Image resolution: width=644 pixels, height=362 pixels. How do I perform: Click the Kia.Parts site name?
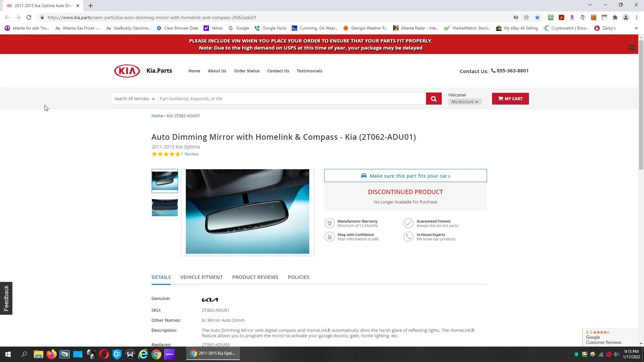[159, 71]
